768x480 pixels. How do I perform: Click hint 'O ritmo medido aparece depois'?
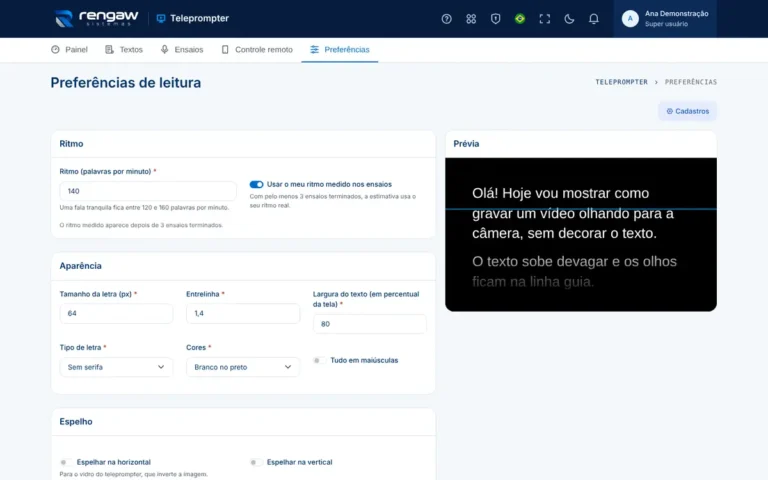tap(141, 225)
